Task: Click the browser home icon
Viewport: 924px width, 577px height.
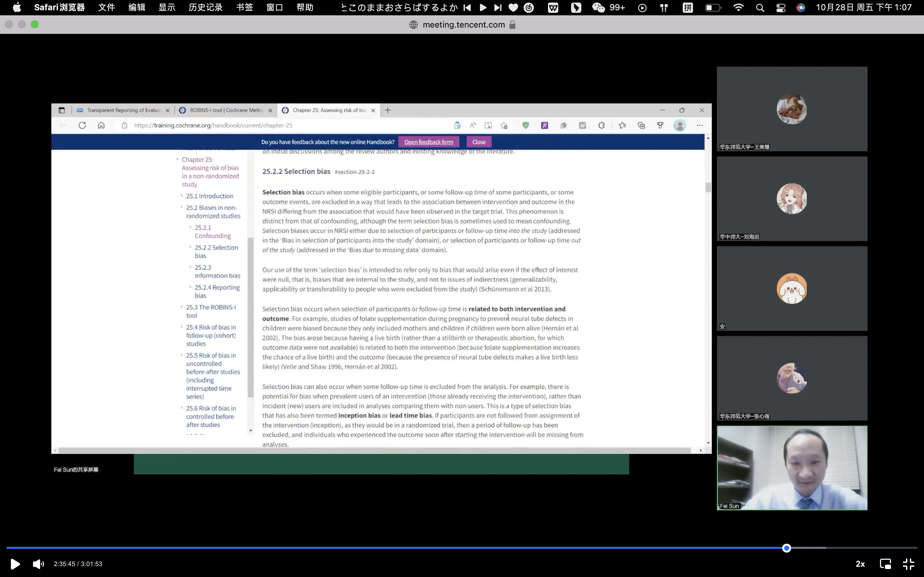Action: (101, 125)
